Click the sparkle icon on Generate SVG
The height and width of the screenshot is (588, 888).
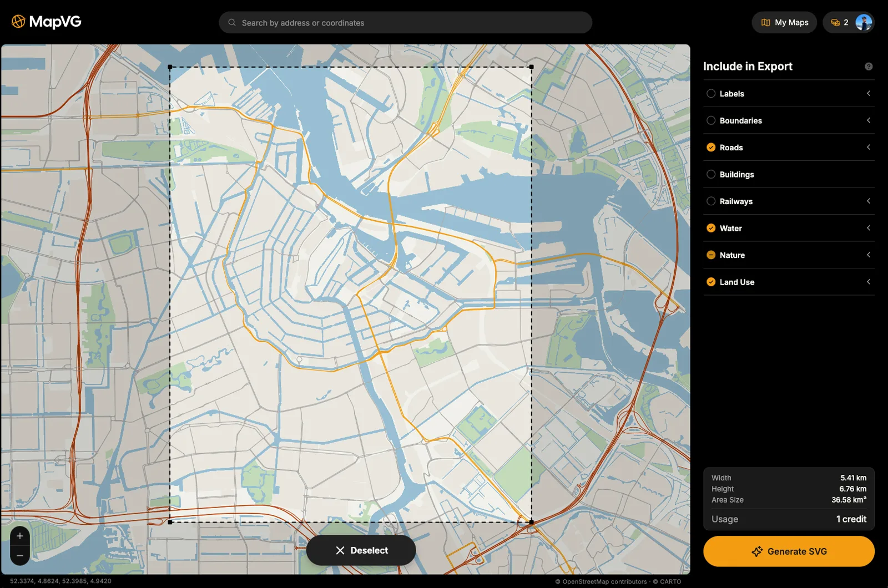pyautogui.click(x=757, y=551)
